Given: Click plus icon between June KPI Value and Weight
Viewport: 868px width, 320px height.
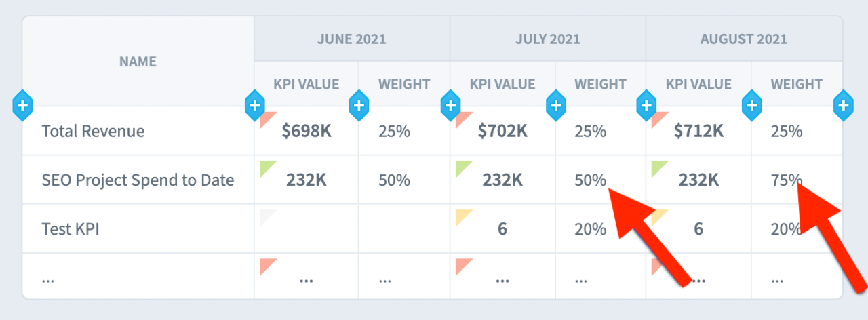Looking at the screenshot, I should [359, 105].
